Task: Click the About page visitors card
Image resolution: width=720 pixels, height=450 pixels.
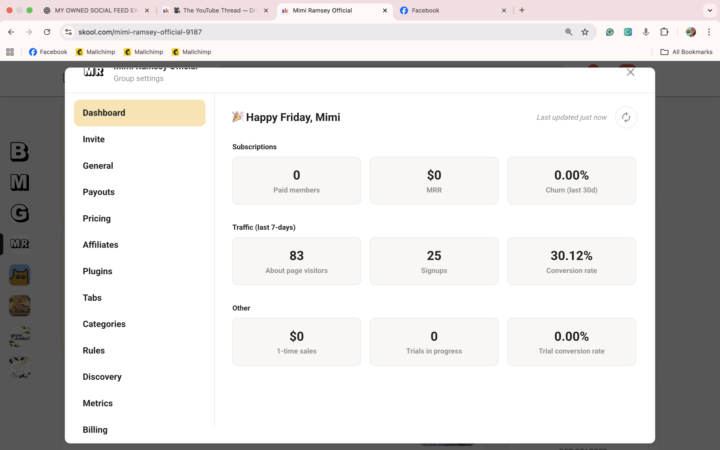Action: (x=296, y=261)
